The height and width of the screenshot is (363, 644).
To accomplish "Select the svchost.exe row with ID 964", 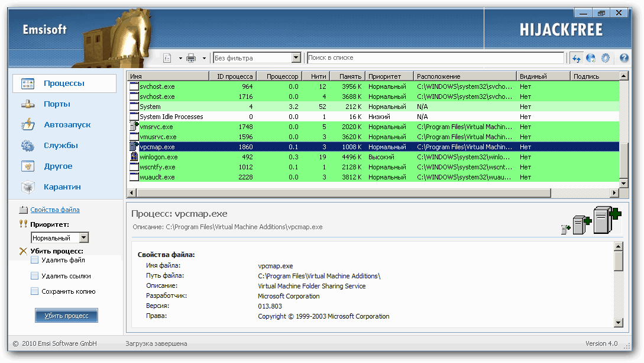I will pos(373,86).
